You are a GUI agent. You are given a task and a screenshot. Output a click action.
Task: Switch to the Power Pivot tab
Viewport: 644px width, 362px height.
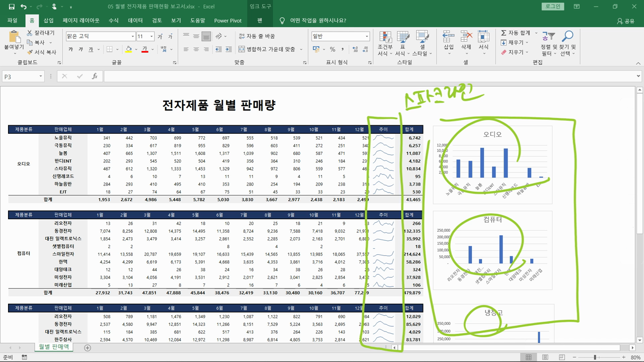[x=228, y=21]
